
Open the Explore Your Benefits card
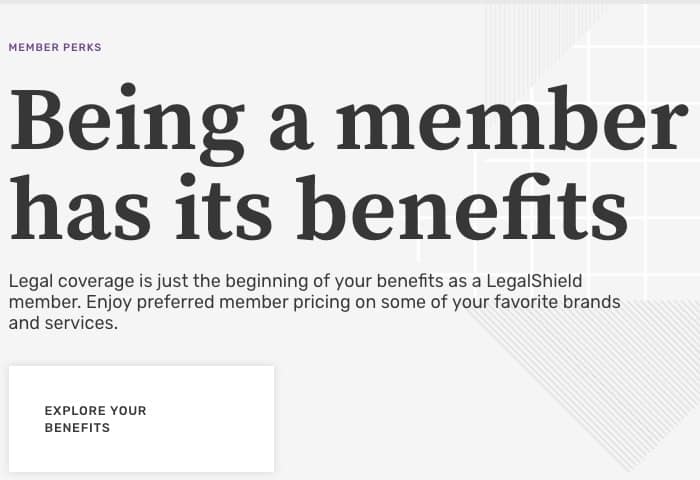pyautogui.click(x=141, y=419)
